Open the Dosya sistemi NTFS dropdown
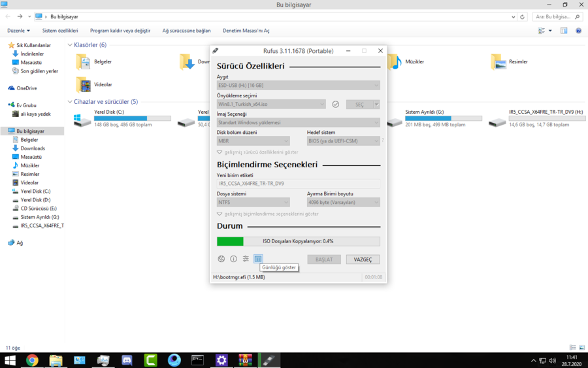 point(253,202)
